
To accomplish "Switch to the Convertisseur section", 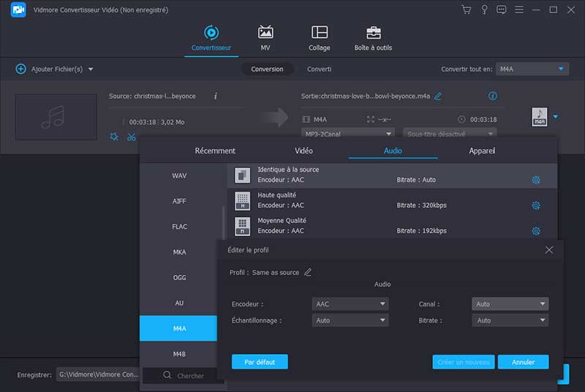I will pos(211,38).
